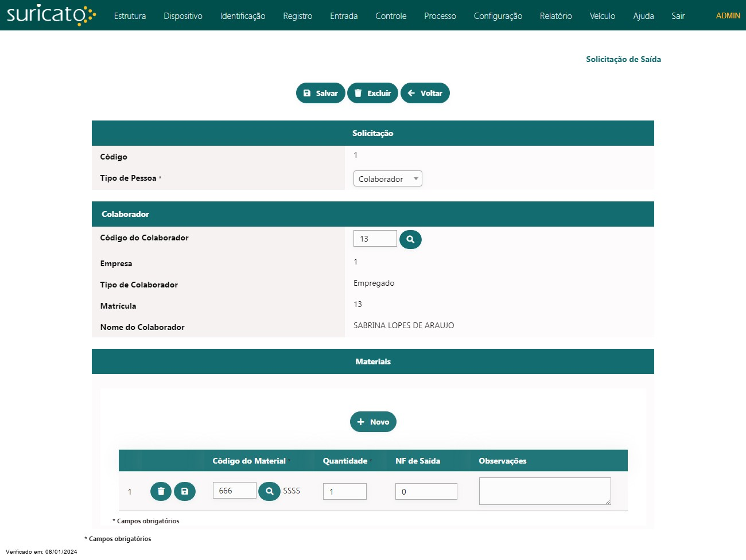The height and width of the screenshot is (560, 746).
Task: Click the Observações text area
Action: [545, 491]
